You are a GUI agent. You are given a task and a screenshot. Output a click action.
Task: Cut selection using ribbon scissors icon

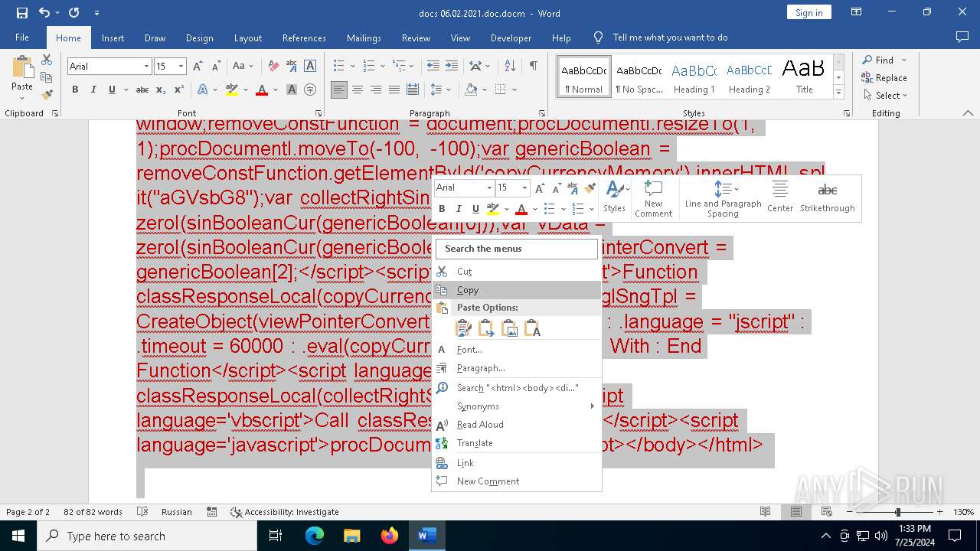click(47, 60)
